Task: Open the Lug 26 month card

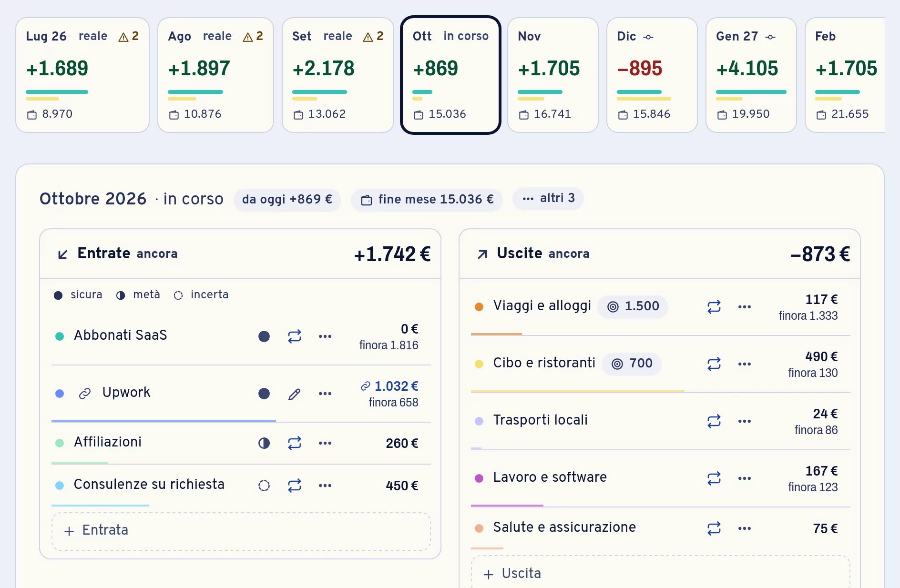Action: (82, 75)
